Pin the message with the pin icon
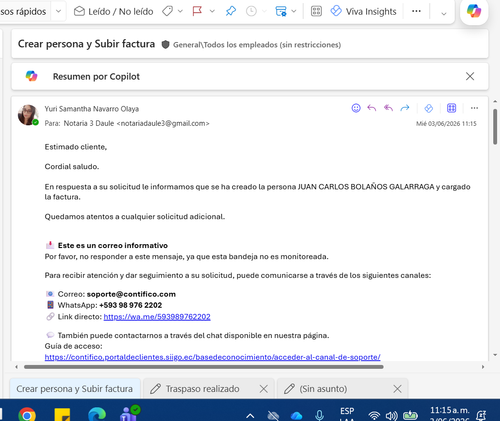This screenshot has width=500, height=421. click(231, 11)
